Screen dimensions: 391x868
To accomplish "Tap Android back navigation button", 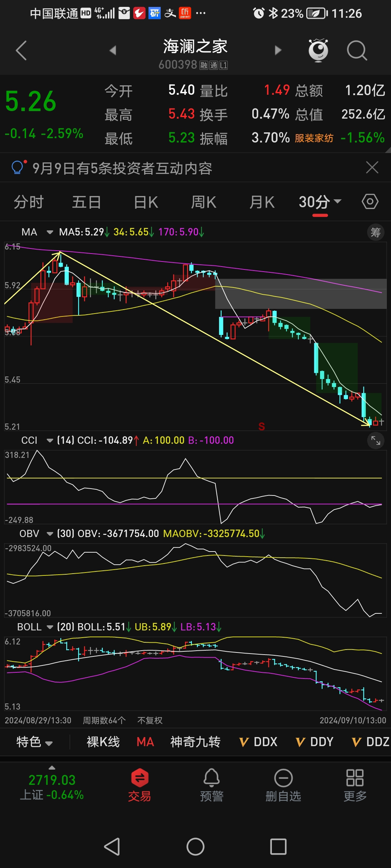I will pyautogui.click(x=112, y=847).
